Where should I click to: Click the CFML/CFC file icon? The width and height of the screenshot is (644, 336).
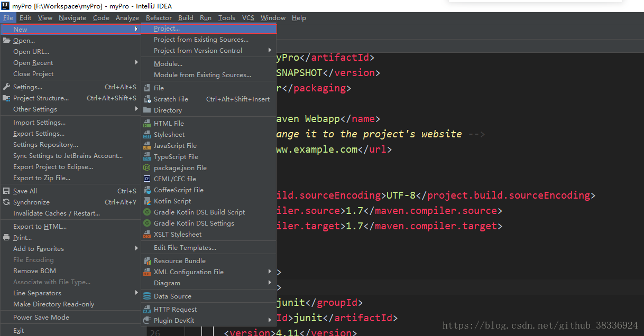point(147,179)
